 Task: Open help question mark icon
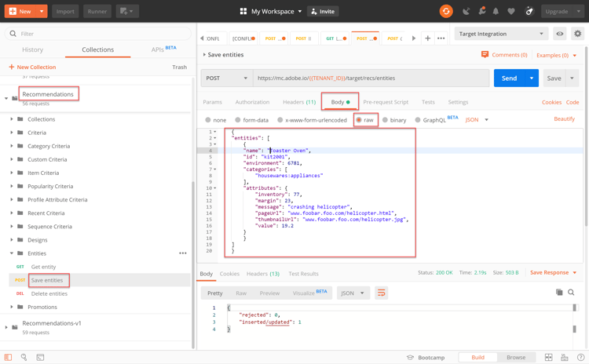coord(580,357)
